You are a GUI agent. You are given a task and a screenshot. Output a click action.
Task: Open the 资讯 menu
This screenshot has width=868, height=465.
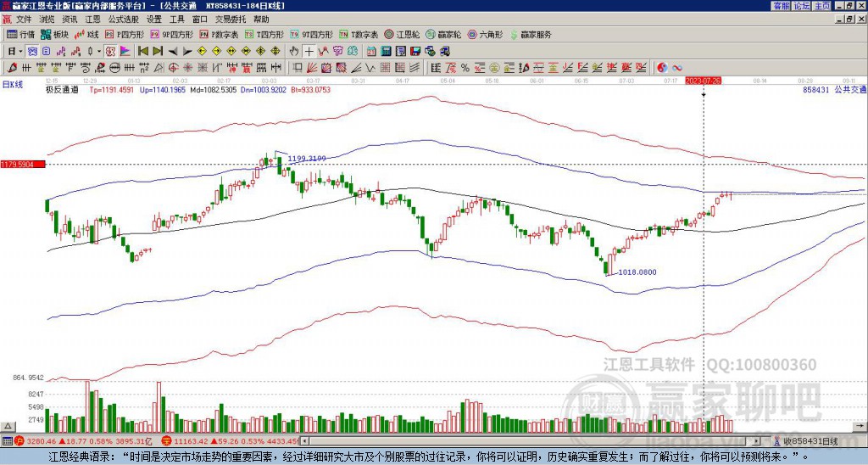(x=70, y=20)
